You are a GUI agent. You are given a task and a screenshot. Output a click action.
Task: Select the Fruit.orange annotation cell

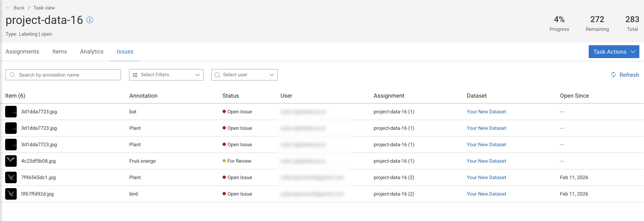pyautogui.click(x=142, y=161)
